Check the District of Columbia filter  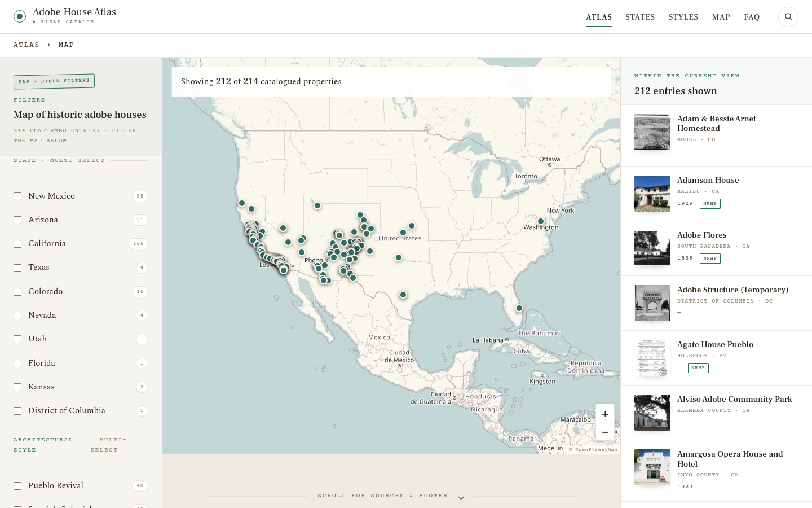coord(17,411)
